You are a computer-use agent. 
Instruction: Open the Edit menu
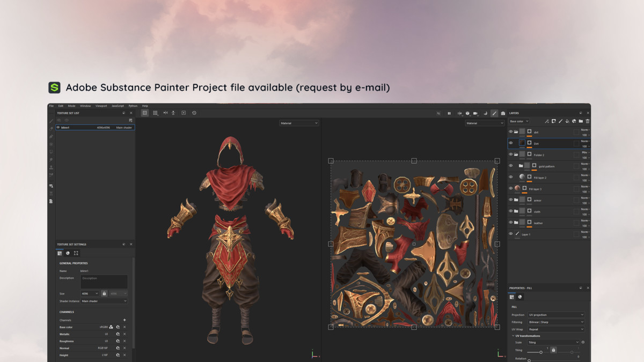coord(61,106)
